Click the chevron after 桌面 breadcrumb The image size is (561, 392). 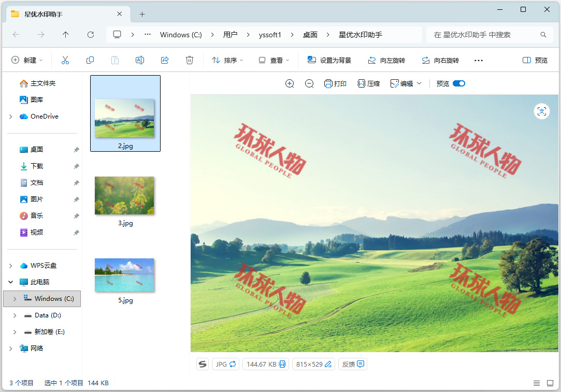(x=328, y=35)
